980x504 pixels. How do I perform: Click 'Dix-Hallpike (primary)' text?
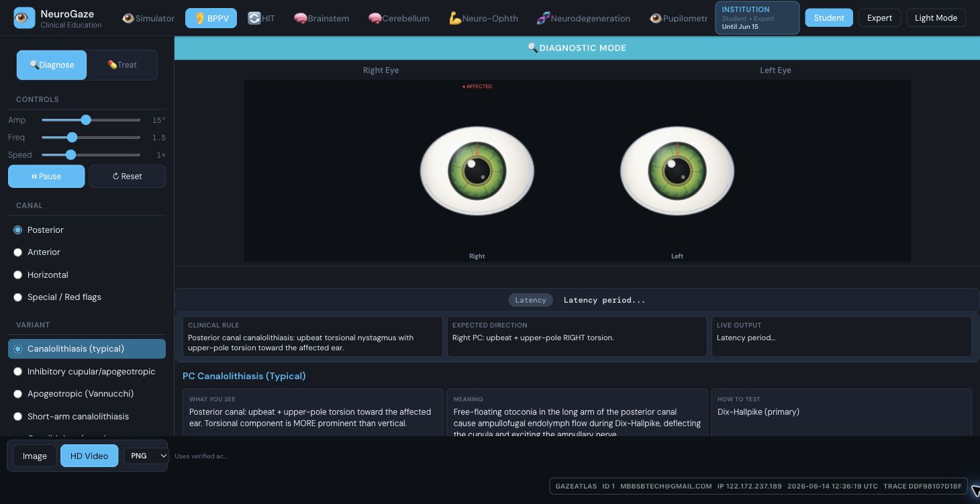coord(758,412)
